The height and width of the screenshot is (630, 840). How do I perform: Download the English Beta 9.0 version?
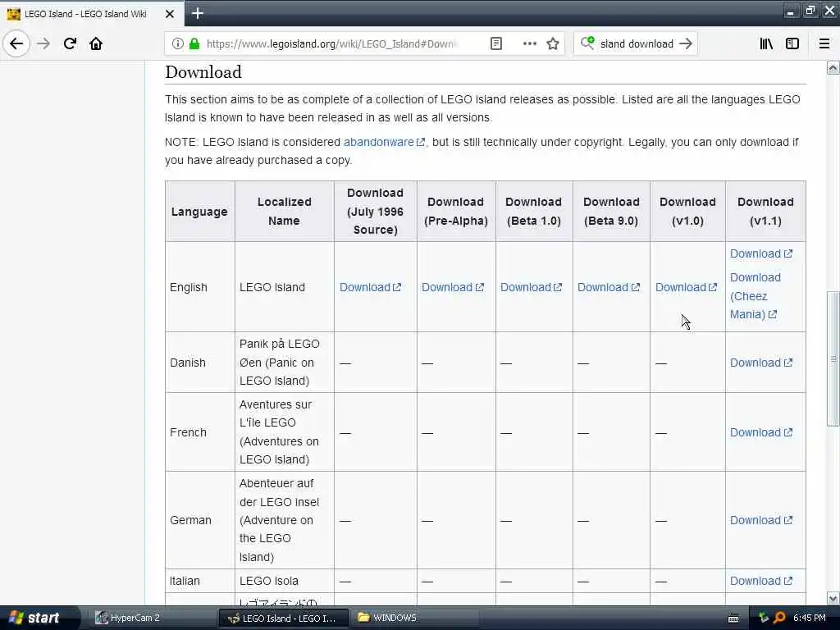pyautogui.click(x=609, y=287)
